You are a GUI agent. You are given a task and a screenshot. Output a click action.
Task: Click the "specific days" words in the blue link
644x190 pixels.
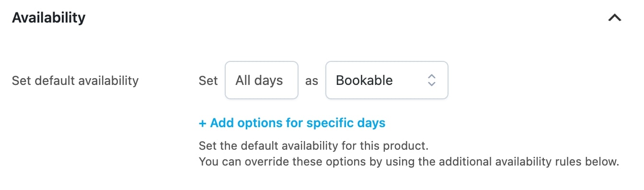point(346,123)
